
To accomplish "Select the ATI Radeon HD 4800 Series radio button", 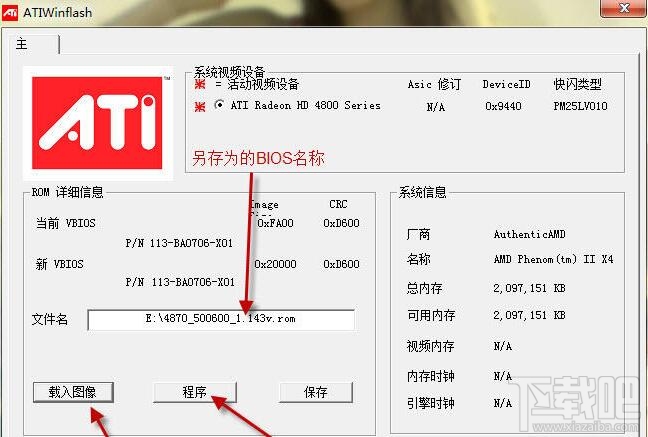I will pyautogui.click(x=219, y=105).
